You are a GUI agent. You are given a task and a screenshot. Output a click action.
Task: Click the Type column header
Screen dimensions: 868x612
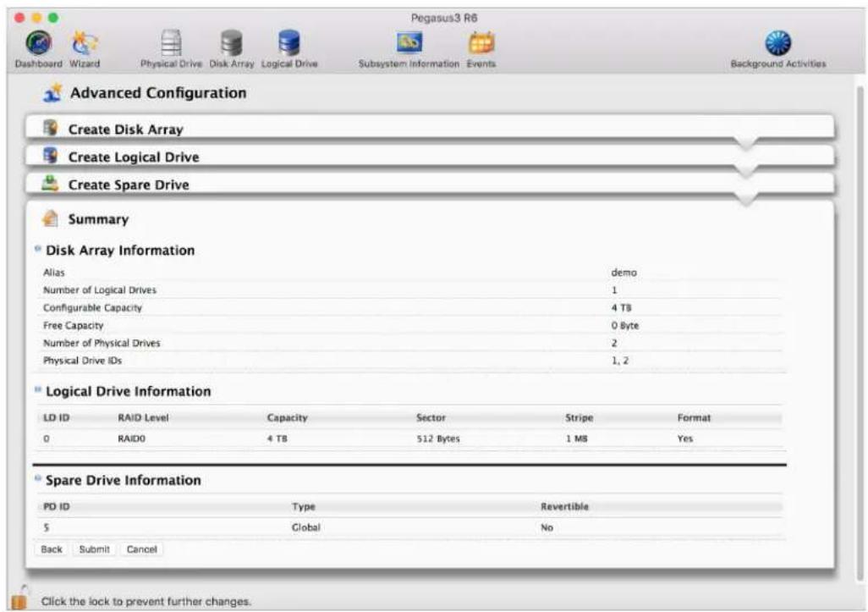(304, 506)
